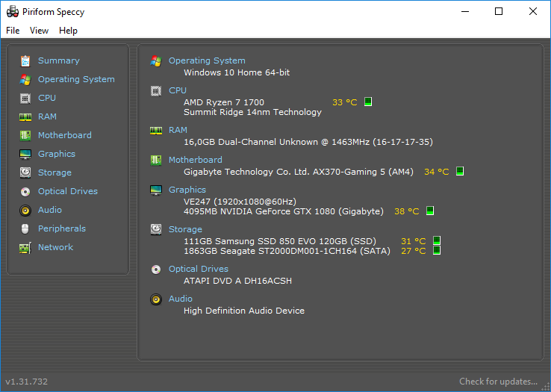Click the Audio speaker icon in sidebar
Viewport: 551px width, 392px height.
click(x=25, y=210)
